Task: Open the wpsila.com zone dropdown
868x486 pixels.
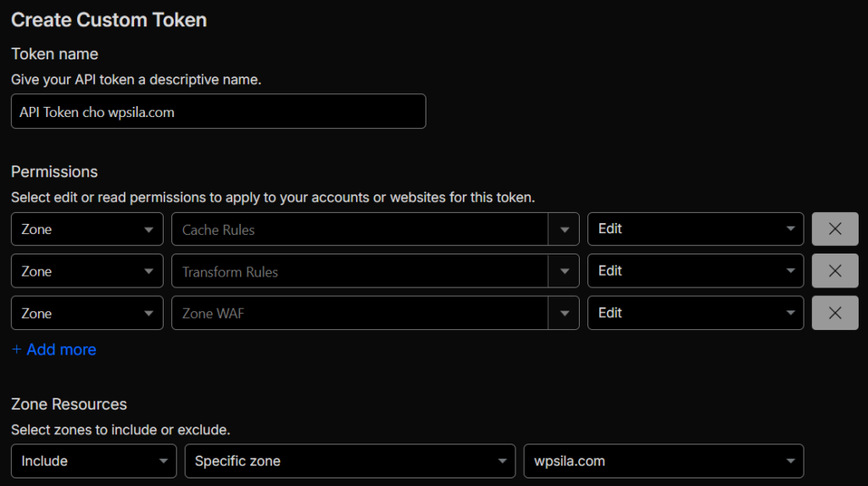Action: pos(664,461)
